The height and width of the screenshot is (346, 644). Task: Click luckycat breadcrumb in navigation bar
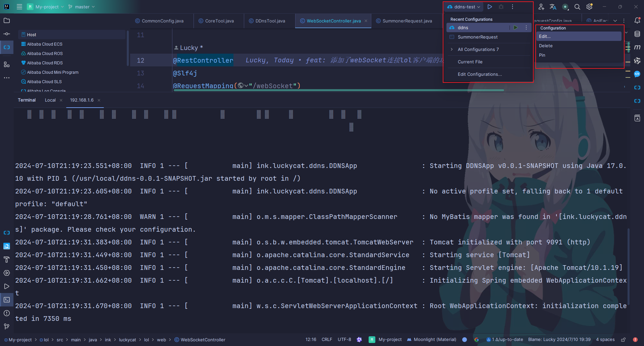click(x=127, y=340)
